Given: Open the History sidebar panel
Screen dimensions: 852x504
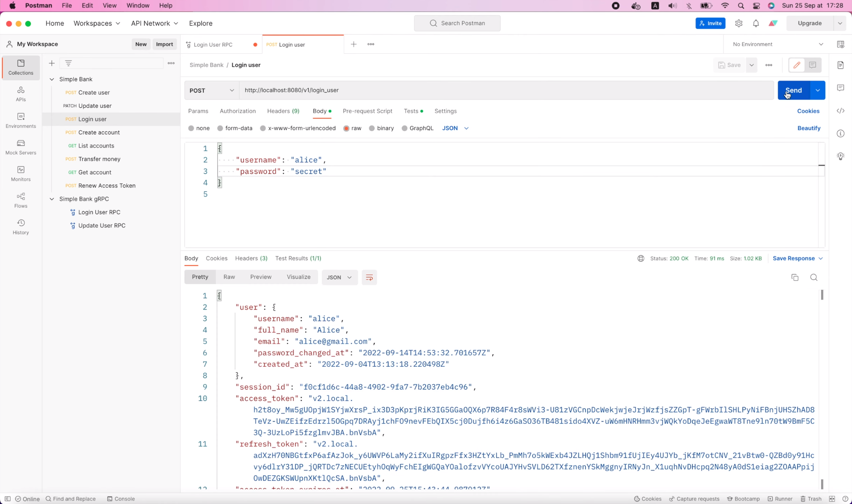Looking at the screenshot, I should point(21,227).
